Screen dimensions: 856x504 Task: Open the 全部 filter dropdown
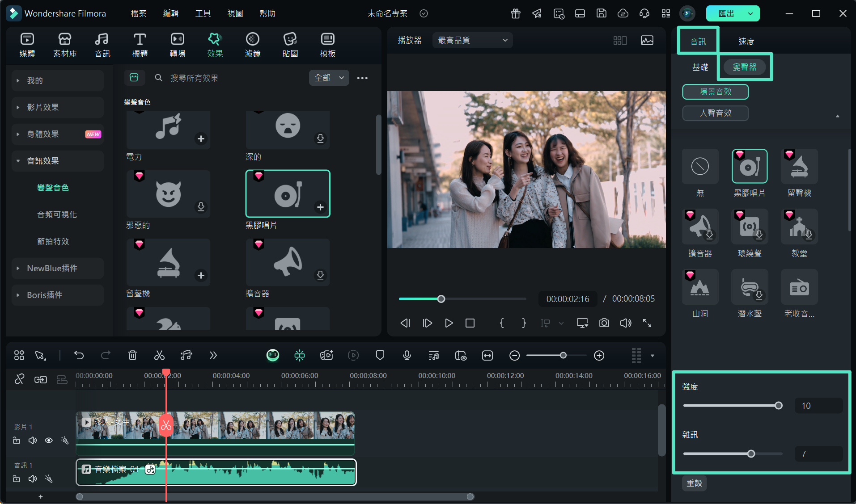(x=329, y=78)
